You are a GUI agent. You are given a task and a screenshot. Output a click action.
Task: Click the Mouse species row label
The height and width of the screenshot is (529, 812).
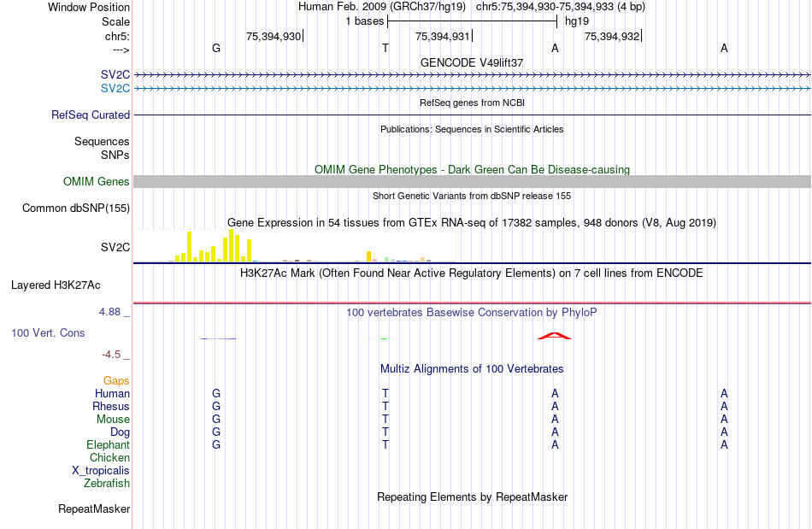(113, 420)
